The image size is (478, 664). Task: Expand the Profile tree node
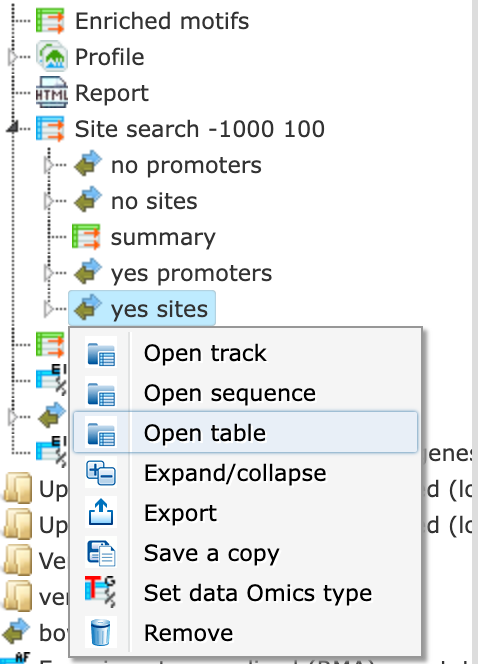pyautogui.click(x=13, y=56)
